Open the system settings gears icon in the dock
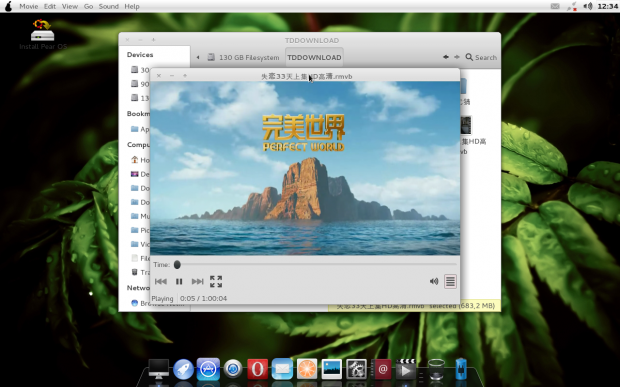620x387 pixels. 356,369
